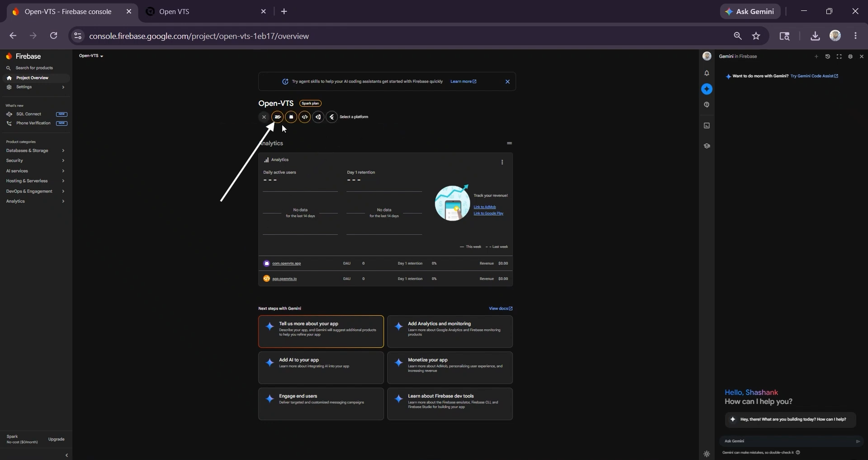Click the Spark plan badge
Viewport: 868px width, 460px height.
[310, 104]
